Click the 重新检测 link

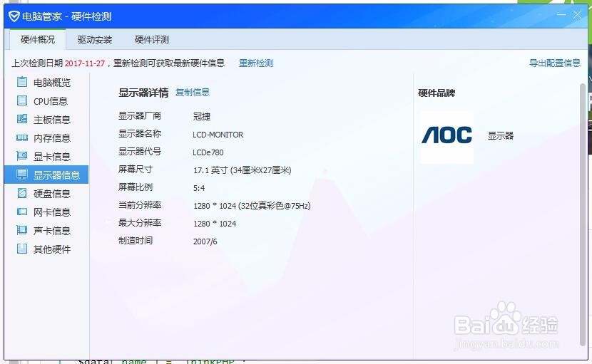[256, 63]
